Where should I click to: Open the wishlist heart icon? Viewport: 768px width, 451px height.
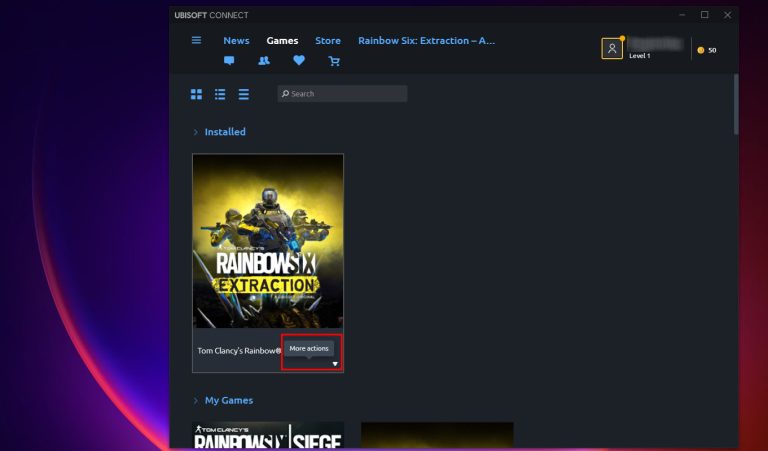point(299,60)
